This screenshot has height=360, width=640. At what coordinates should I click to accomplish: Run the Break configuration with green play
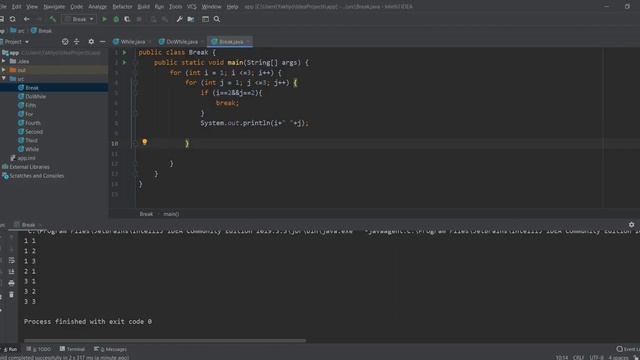[x=104, y=19]
